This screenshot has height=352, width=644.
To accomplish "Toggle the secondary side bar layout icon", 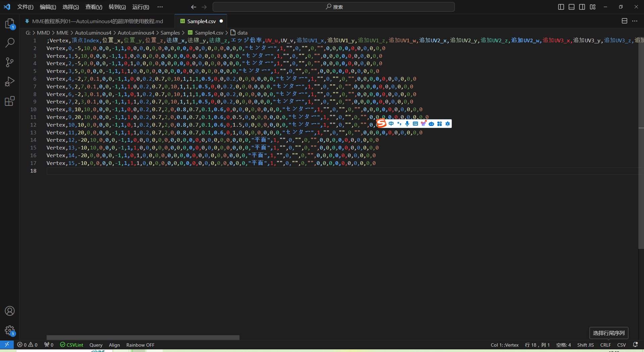I will click(582, 7).
